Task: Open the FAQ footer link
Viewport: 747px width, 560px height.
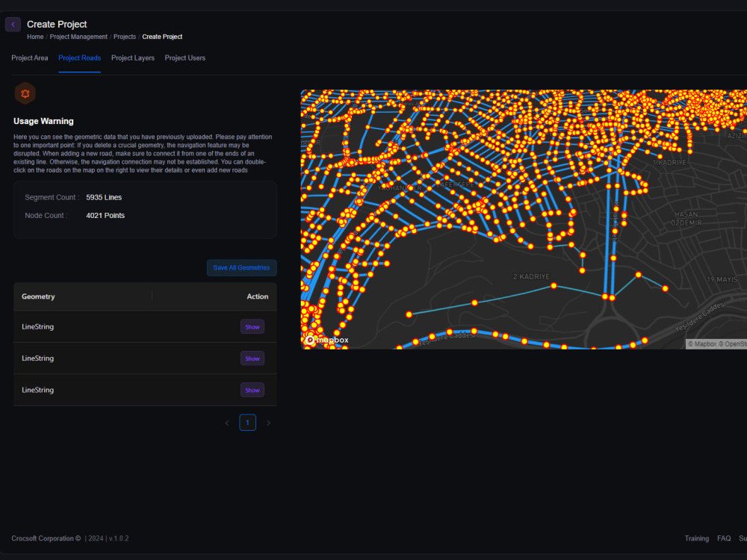Action: (x=724, y=538)
